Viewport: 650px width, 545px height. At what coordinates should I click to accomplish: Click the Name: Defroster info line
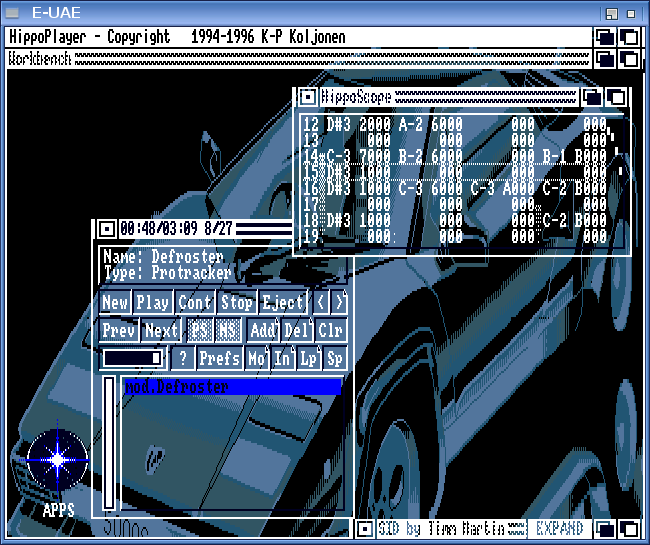pos(164,257)
